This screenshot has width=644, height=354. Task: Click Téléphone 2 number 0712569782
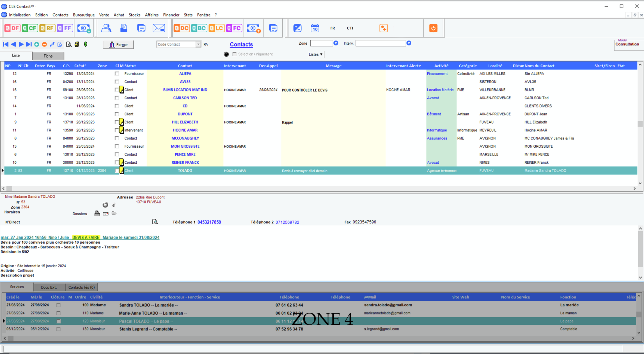point(287,222)
